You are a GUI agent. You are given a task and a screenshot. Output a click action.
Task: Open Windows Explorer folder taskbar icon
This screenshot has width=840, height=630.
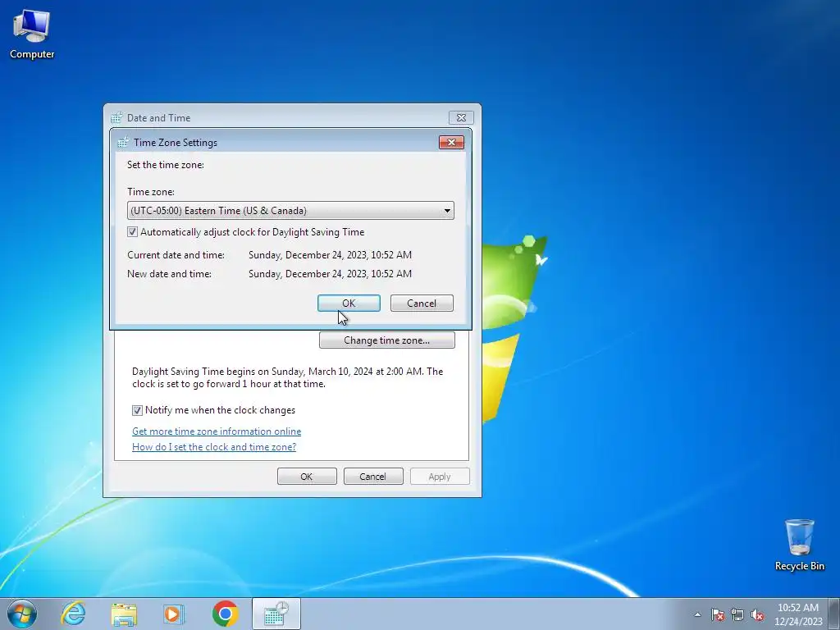(124, 614)
